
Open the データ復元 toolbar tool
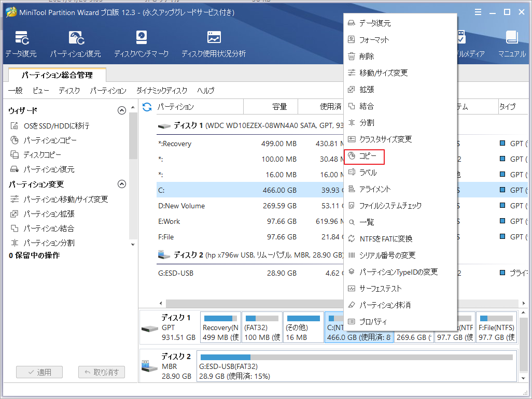click(21, 44)
